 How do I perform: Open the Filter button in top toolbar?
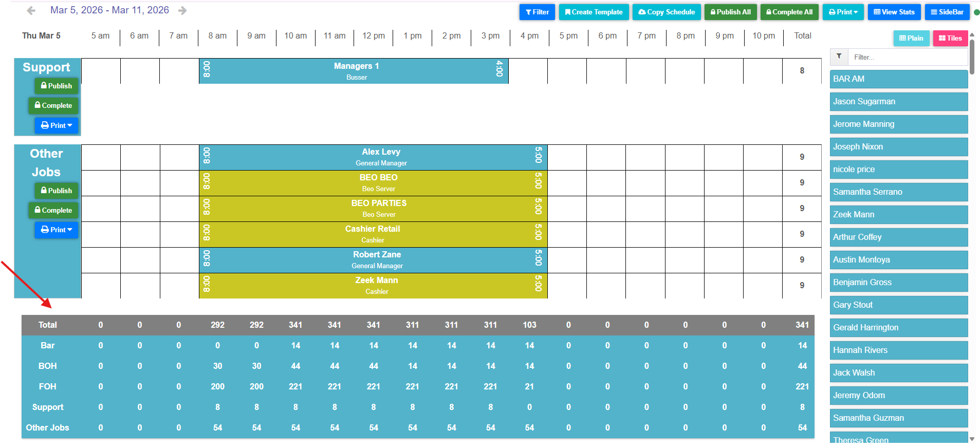[537, 12]
